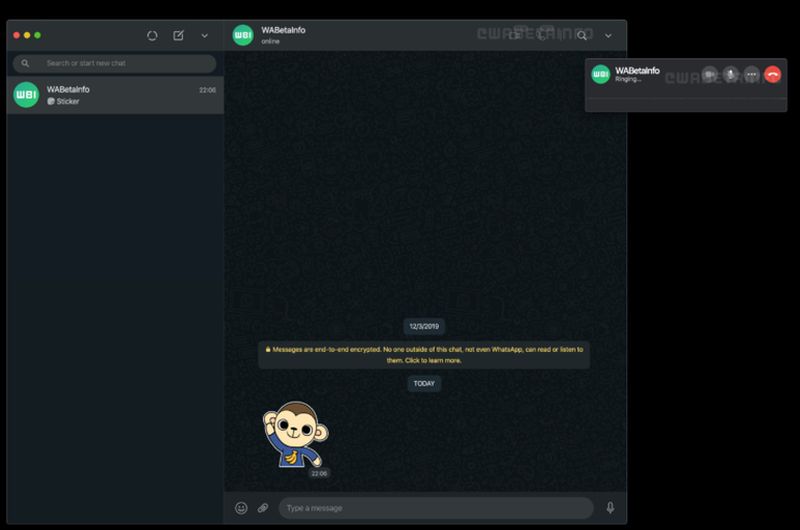This screenshot has height=530, width=800.
Task: Record a voice message with microphone icon
Action: [610, 508]
